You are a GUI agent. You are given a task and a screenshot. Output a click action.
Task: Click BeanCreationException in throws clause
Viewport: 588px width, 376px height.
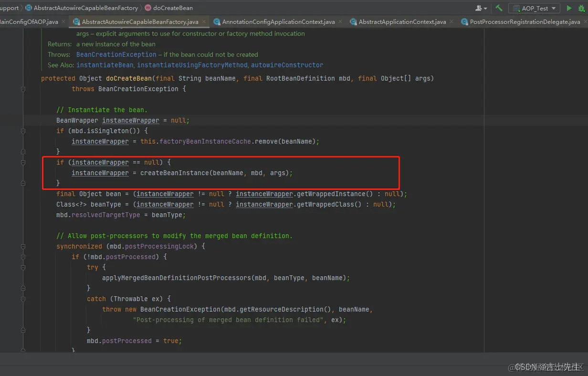(x=138, y=89)
